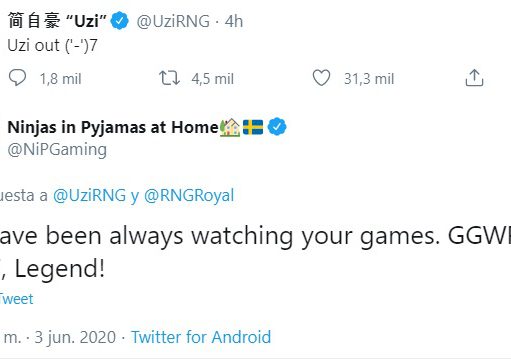Open the Uzi display name profile
The height and width of the screenshot is (362, 511).
pyautogui.click(x=57, y=21)
